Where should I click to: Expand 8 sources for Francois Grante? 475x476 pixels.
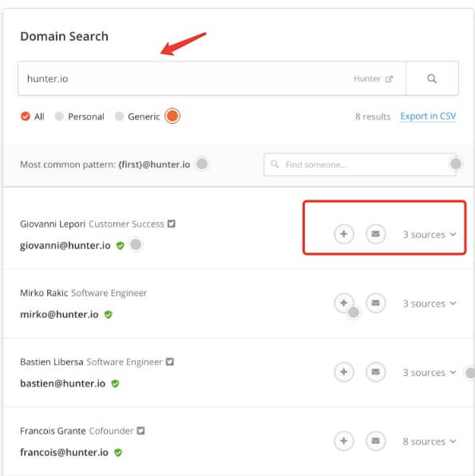pyautogui.click(x=429, y=442)
